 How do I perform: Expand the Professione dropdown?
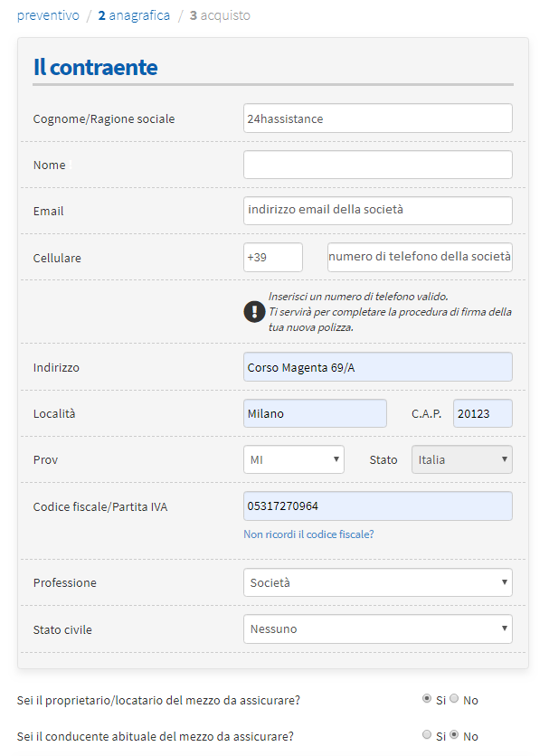[377, 582]
